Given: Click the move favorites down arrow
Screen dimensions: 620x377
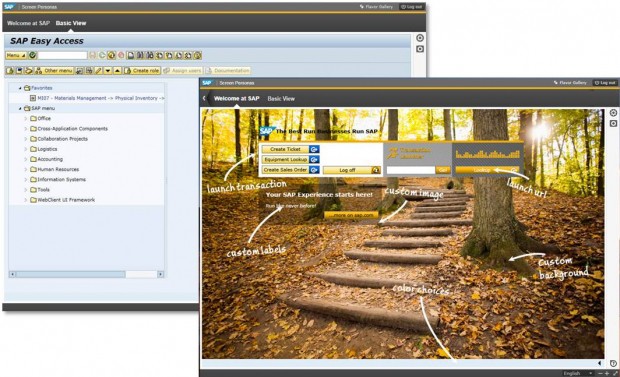Looking at the screenshot, I should coord(108,71).
